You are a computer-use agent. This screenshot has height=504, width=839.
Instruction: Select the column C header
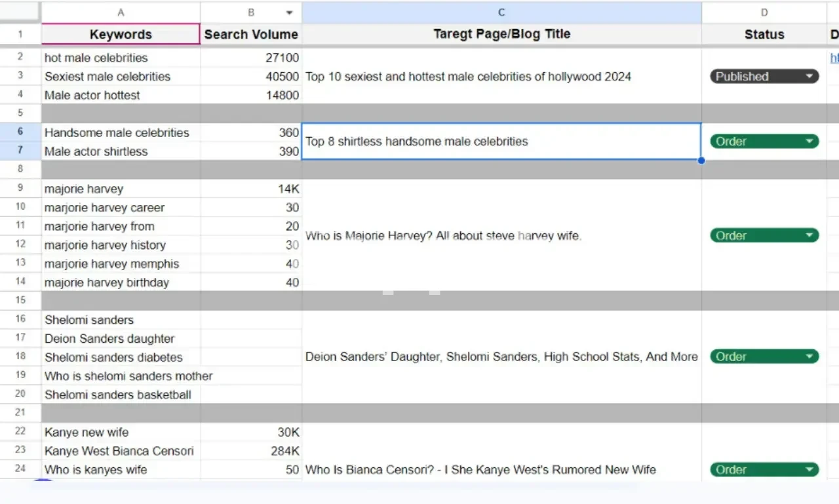pos(501,12)
